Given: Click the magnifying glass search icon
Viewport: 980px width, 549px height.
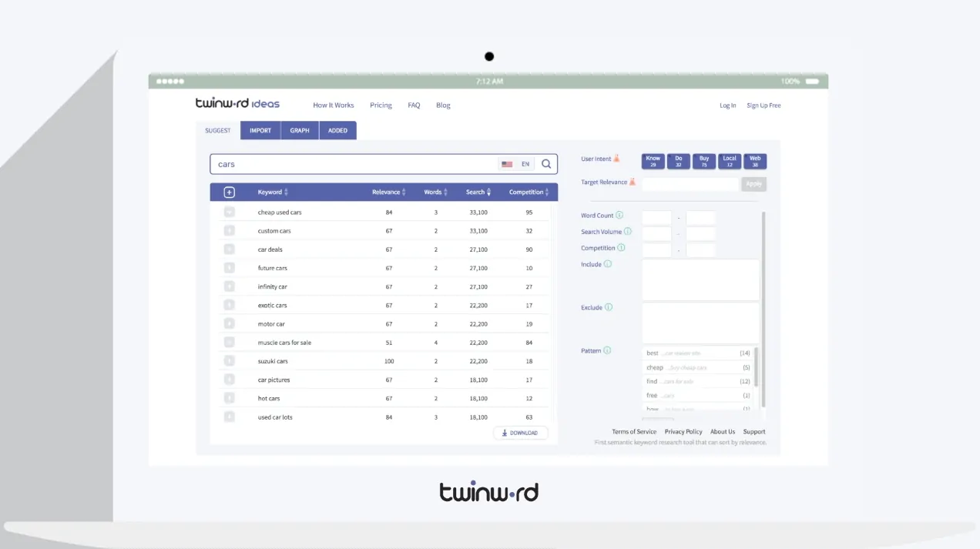Looking at the screenshot, I should [546, 164].
